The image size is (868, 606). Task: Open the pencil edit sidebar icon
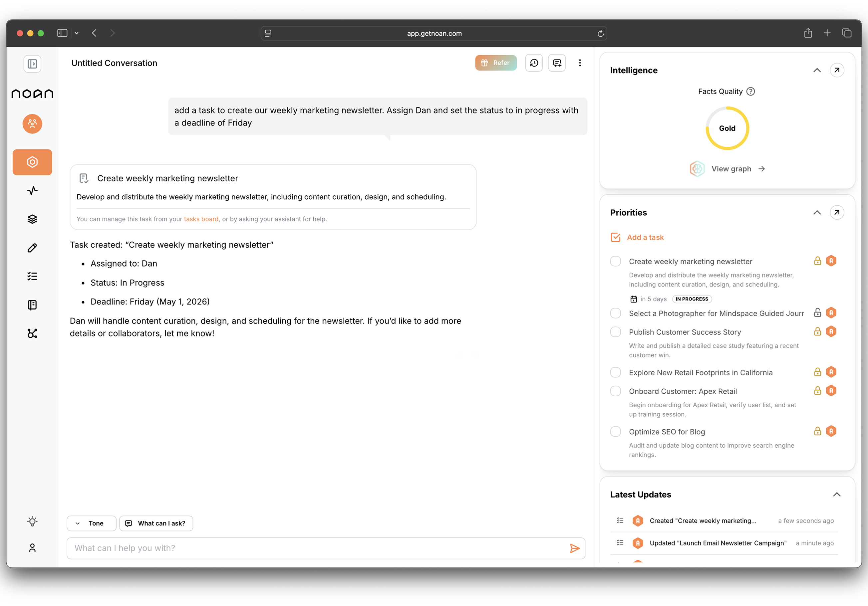[x=32, y=248]
